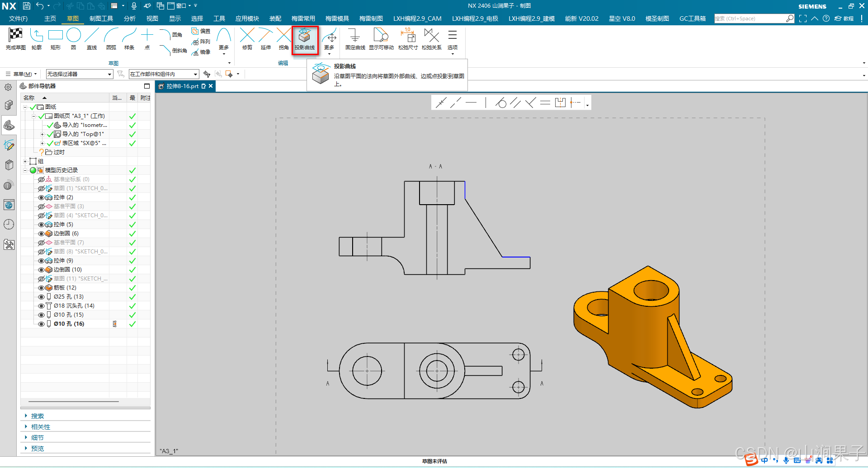Show the hidden 基准坐标系 (0) feature

click(x=41, y=179)
